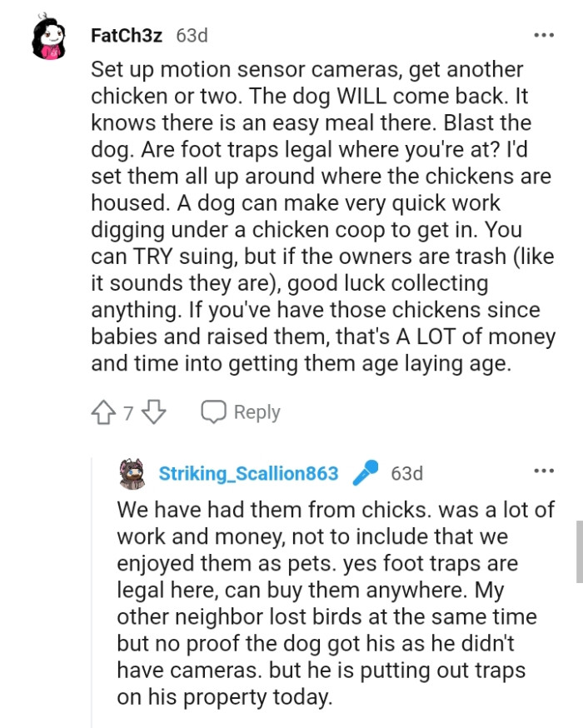Open FatCh3z's username link
Image resolution: width=583 pixels, height=728 pixels.
point(127,36)
